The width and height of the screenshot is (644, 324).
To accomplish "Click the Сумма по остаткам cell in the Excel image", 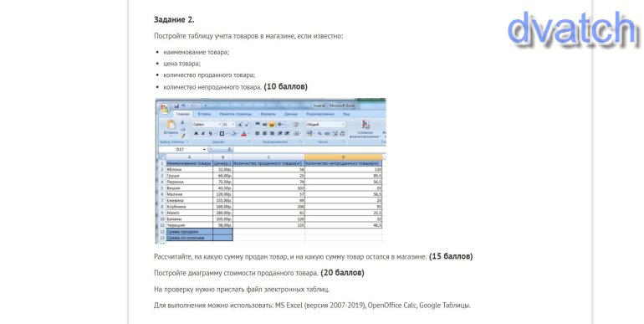I will click(x=189, y=238).
